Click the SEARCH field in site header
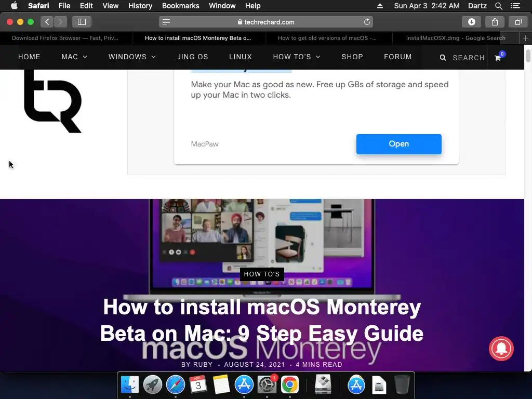The image size is (532, 399). click(469, 58)
